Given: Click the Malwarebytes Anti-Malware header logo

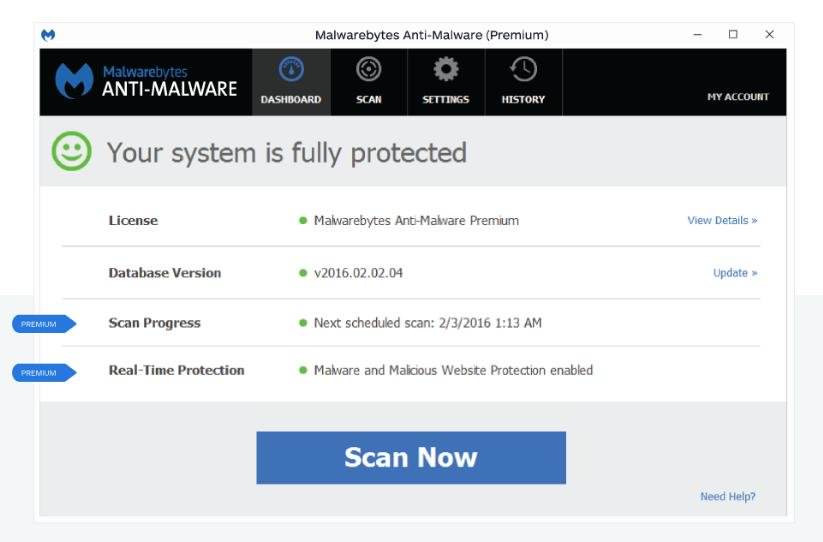Looking at the screenshot, I should point(146,81).
